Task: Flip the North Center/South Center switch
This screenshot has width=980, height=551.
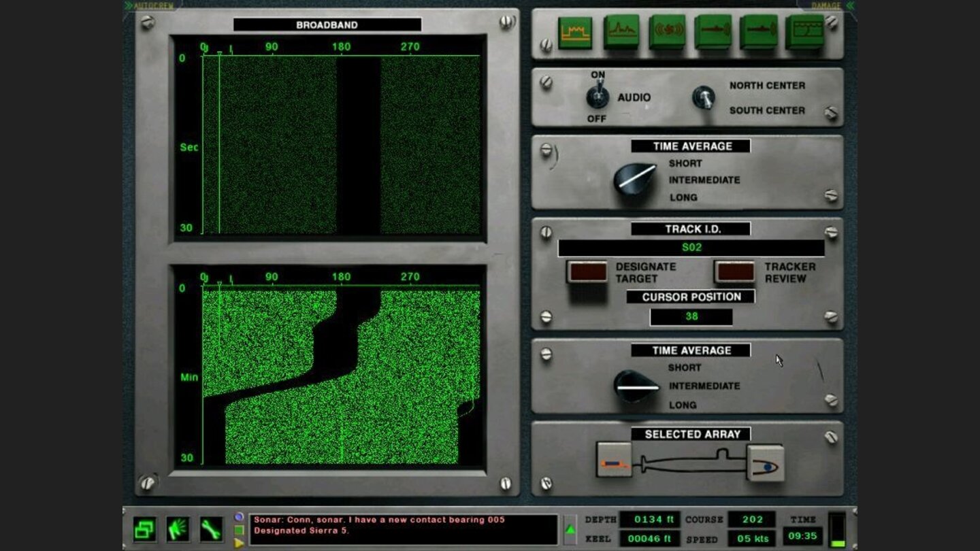Action: point(703,98)
